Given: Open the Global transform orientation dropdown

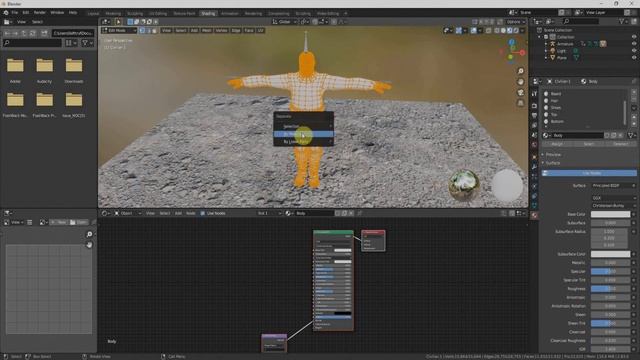Looking at the screenshot, I should (x=284, y=22).
